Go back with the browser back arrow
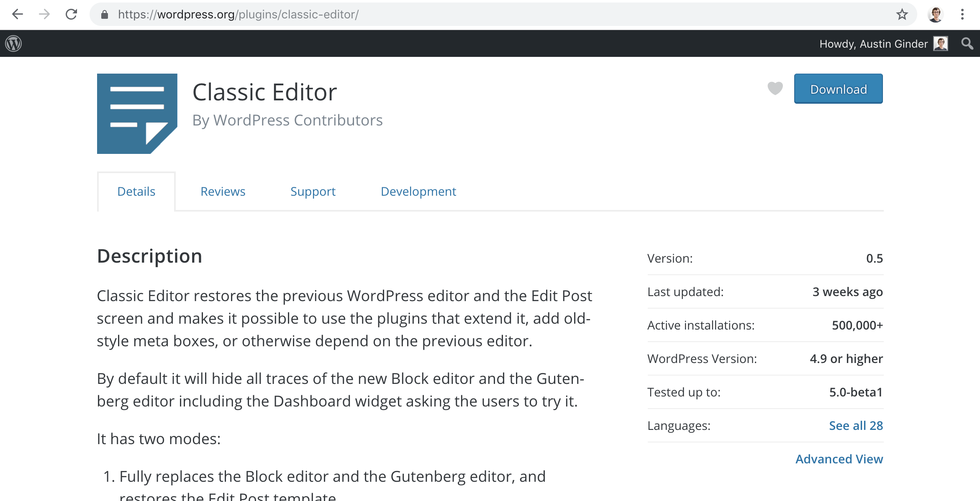Image resolution: width=980 pixels, height=501 pixels. click(x=18, y=14)
